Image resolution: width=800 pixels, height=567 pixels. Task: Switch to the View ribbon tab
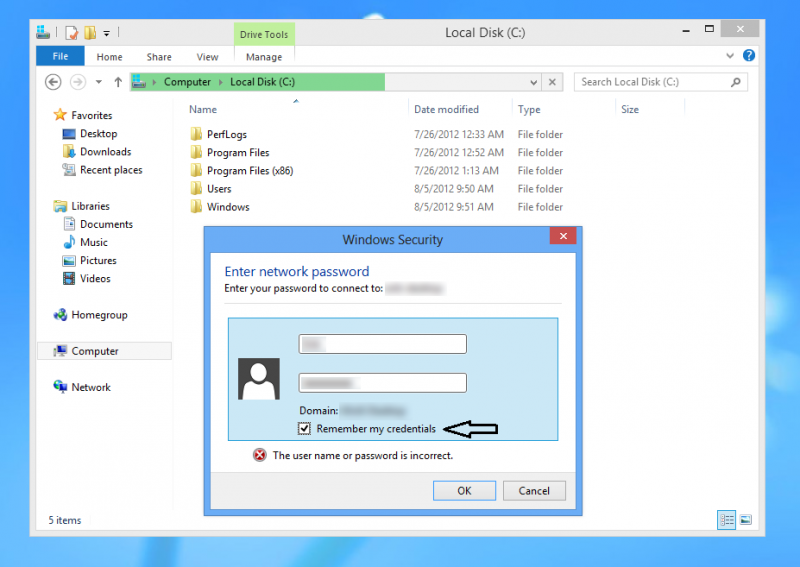click(207, 57)
